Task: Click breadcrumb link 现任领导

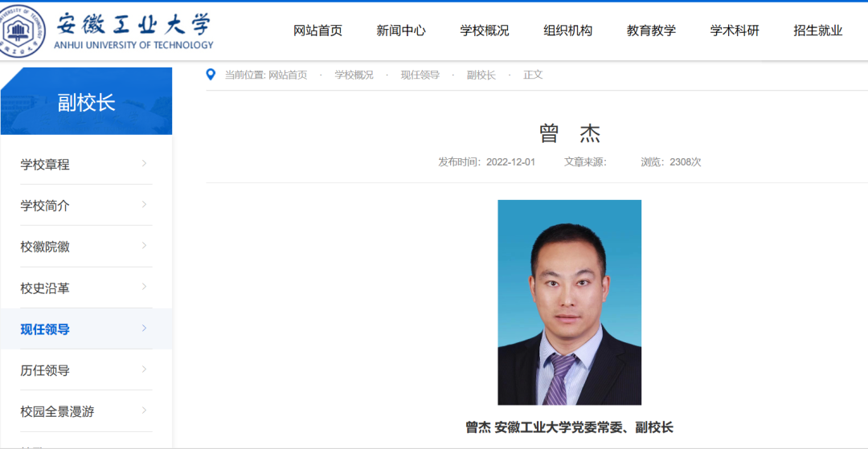Action: (420, 76)
